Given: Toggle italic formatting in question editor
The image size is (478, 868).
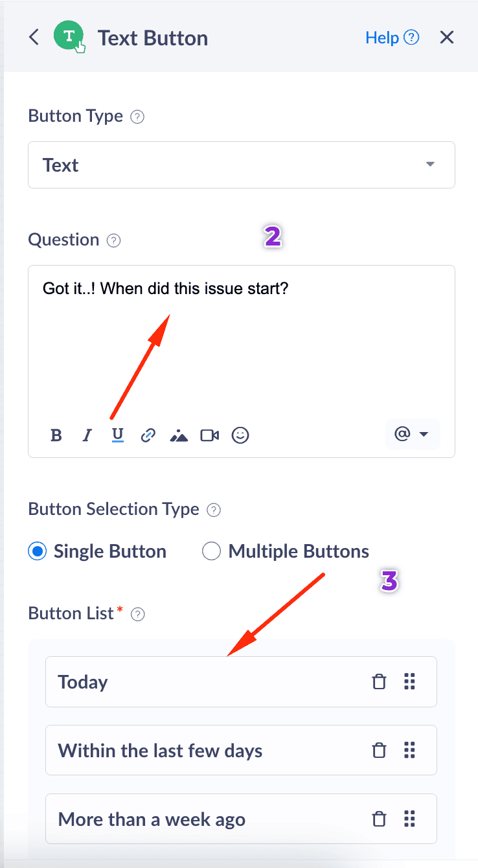Looking at the screenshot, I should (87, 435).
